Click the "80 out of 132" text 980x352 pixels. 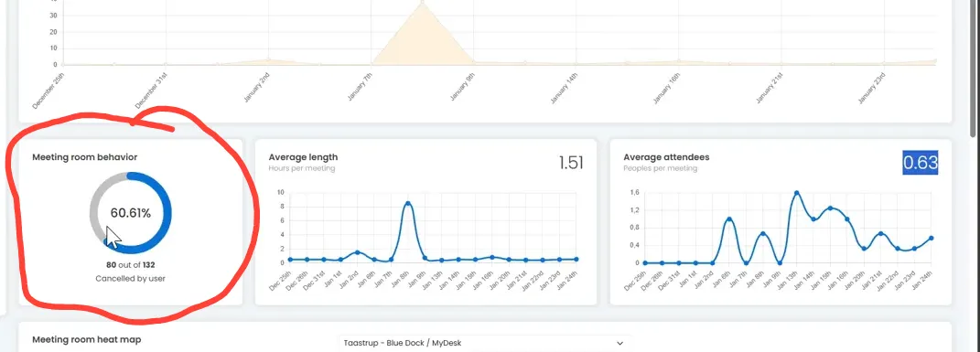[x=131, y=264]
